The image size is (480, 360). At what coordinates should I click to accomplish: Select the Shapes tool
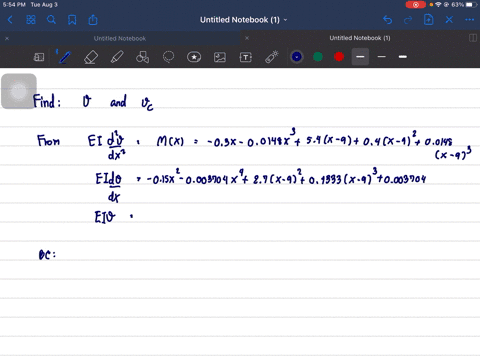[x=142, y=57]
